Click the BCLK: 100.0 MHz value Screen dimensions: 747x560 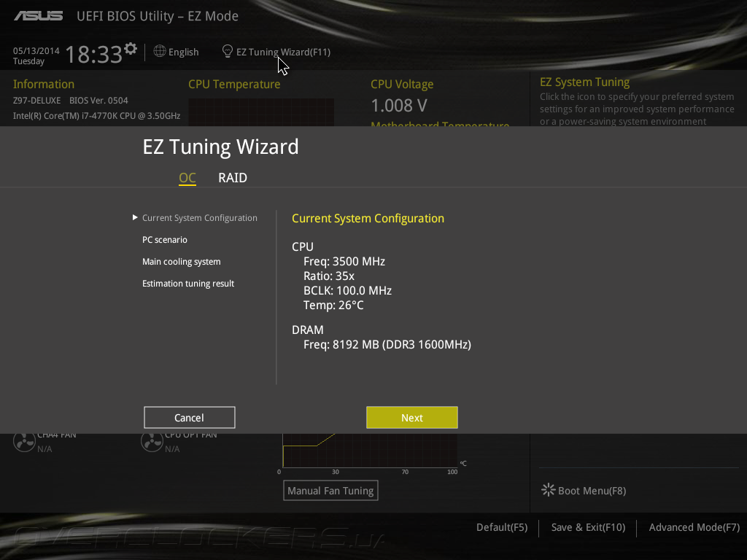pos(348,290)
